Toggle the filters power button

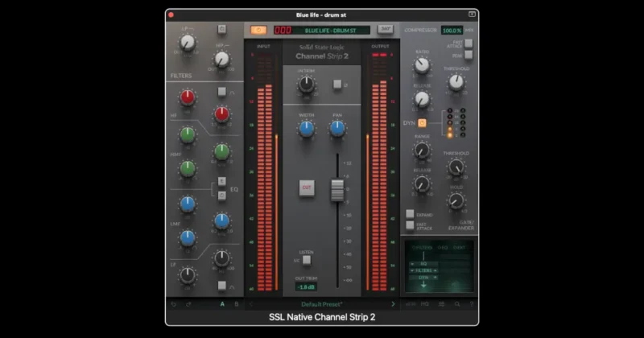pos(222,29)
